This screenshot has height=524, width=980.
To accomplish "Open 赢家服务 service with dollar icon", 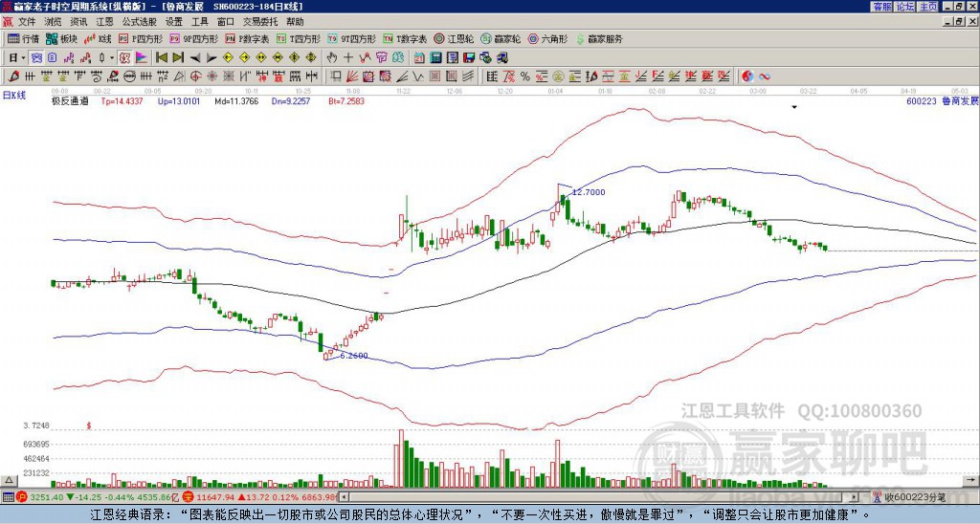I will [598, 39].
